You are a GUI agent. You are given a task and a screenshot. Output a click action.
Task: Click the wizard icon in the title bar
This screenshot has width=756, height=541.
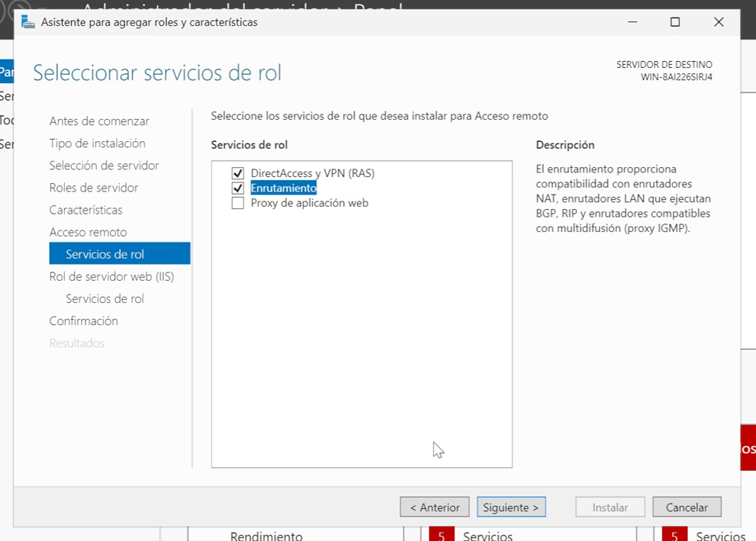[x=28, y=22]
